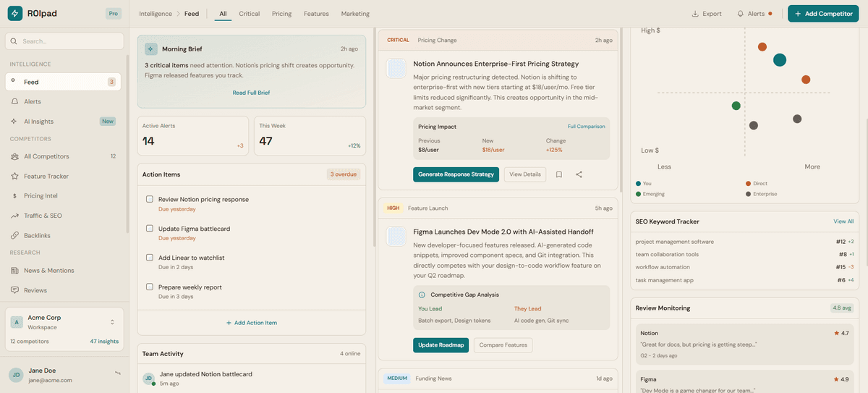
Task: Click the Update Roadmap button
Action: [x=441, y=345]
